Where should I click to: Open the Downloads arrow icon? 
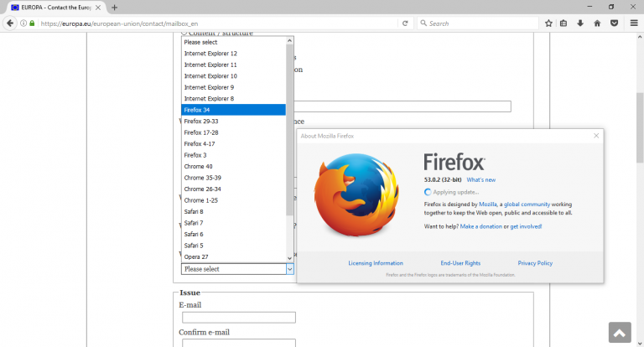(580, 23)
